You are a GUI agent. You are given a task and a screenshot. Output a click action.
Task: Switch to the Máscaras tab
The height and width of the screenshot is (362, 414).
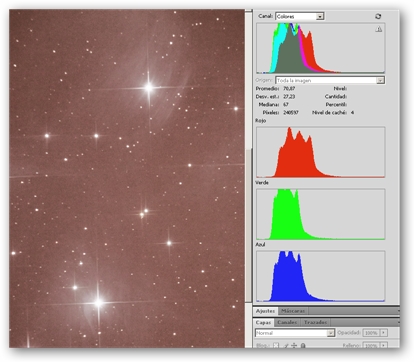[293, 311]
